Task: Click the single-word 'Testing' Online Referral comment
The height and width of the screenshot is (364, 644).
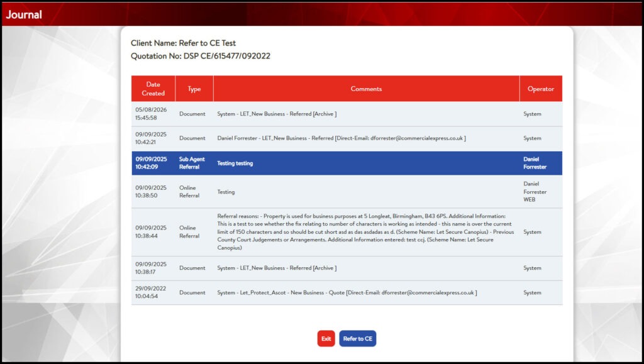Action: tap(226, 192)
